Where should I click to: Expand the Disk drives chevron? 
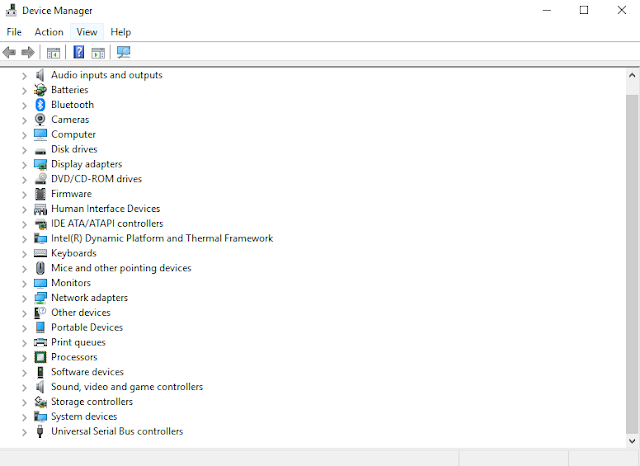click(x=24, y=150)
